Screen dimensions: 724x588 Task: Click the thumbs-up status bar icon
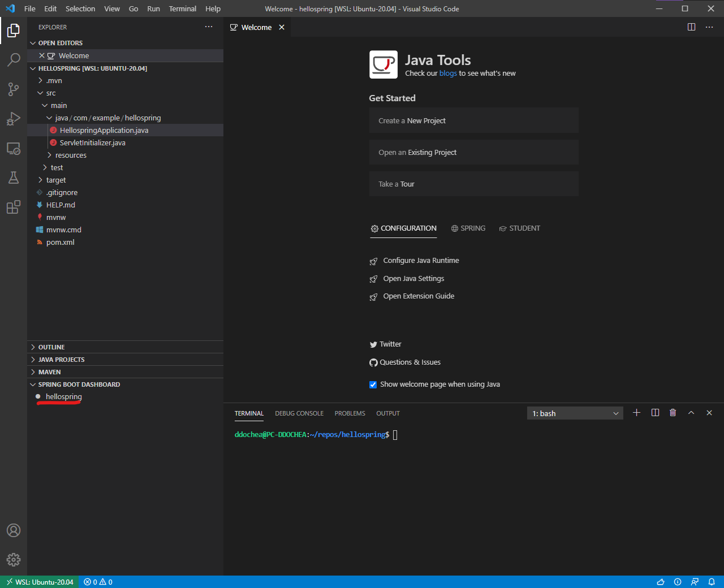point(660,582)
